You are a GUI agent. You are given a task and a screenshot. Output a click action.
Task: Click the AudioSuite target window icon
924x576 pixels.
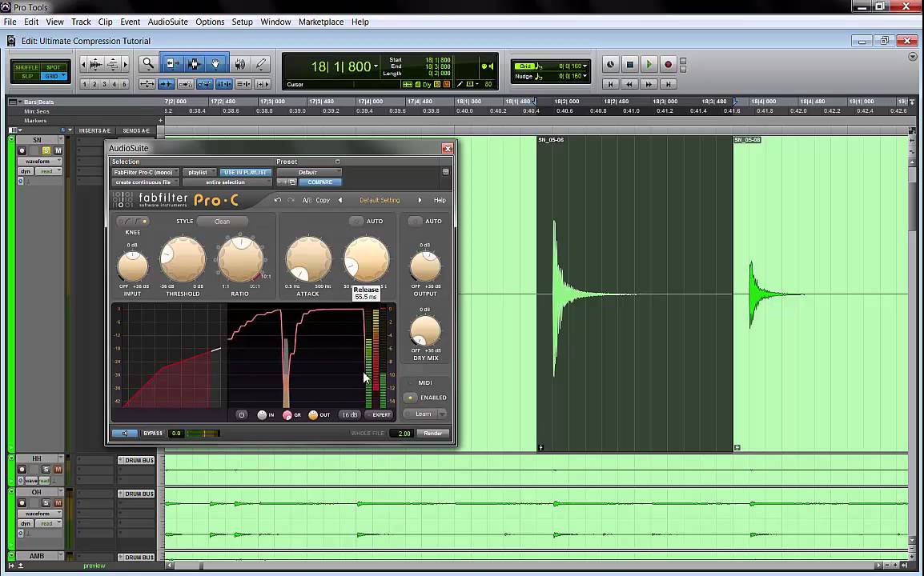[x=445, y=172]
